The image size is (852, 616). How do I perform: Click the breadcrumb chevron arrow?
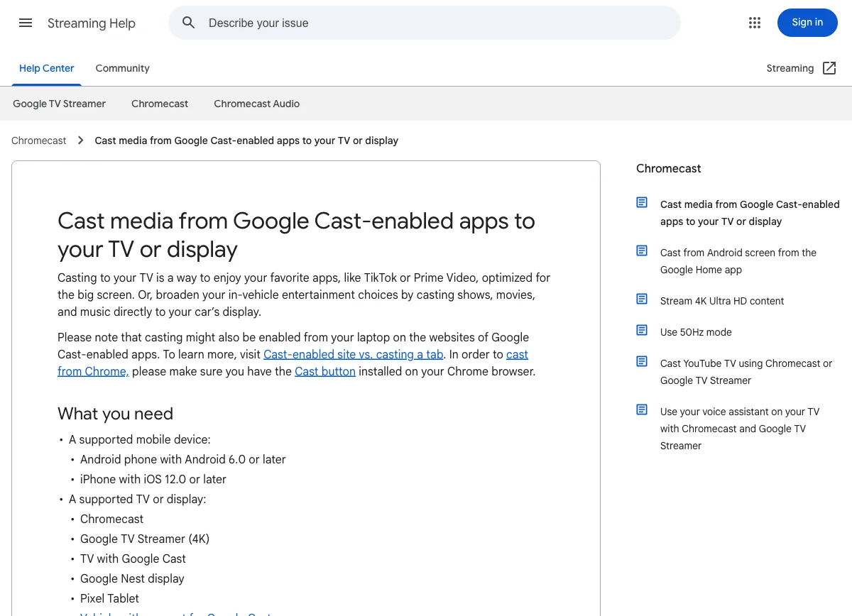81,141
